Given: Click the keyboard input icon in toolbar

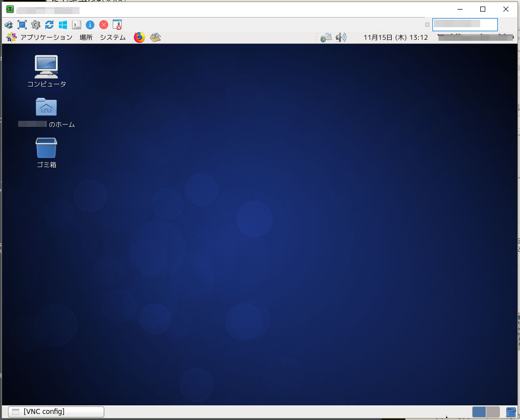Looking at the screenshot, I should tap(77, 25).
